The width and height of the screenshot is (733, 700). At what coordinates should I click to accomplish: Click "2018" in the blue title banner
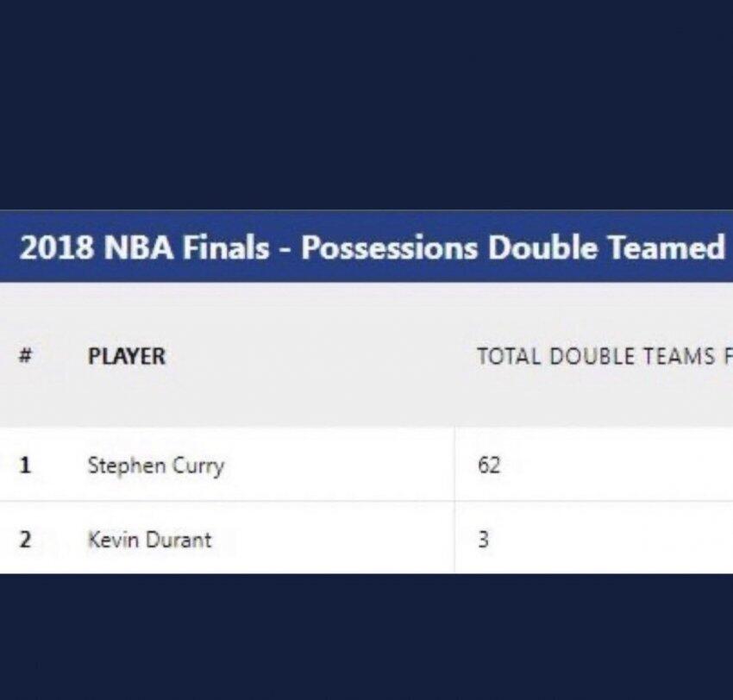(x=56, y=247)
